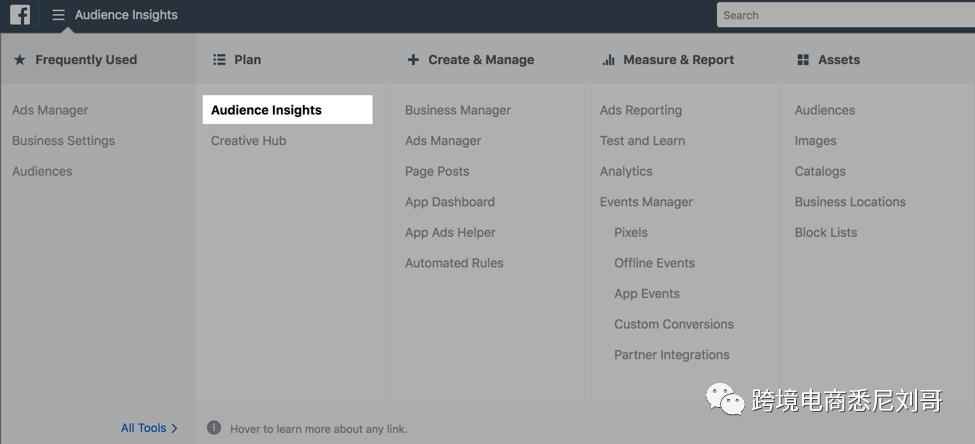Open Business Settings in Frequently Used
This screenshot has width=975, height=444.
tap(63, 141)
